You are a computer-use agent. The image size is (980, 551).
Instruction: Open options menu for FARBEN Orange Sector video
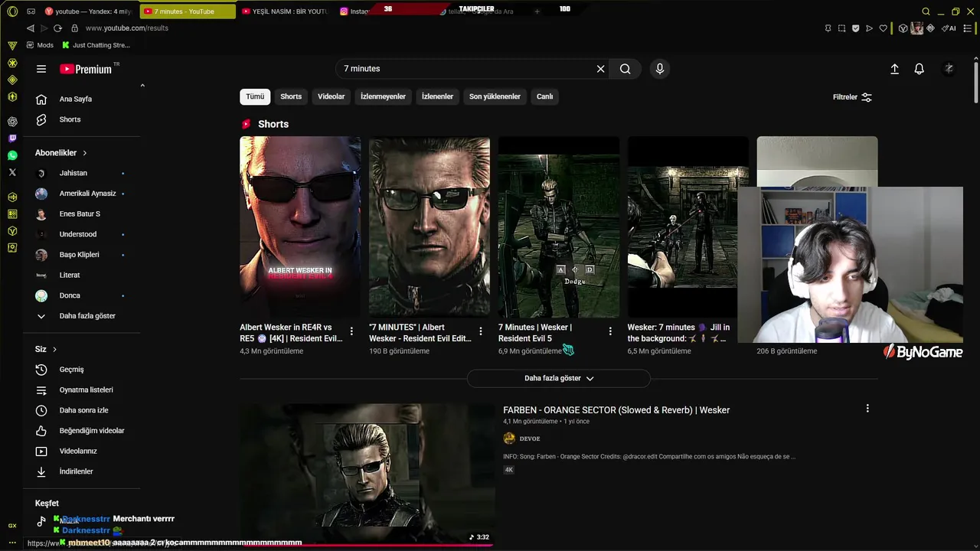(867, 409)
